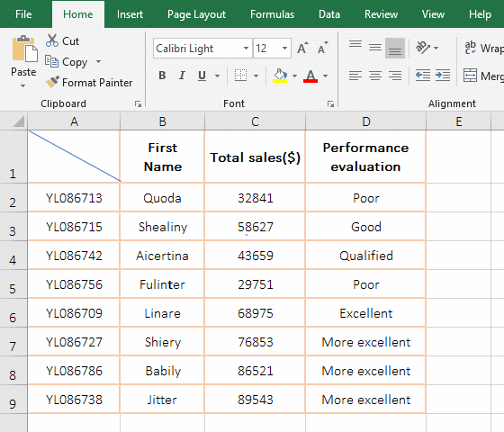Select the cell with name Jitter
Screen dimensions: 504x432
162,400
